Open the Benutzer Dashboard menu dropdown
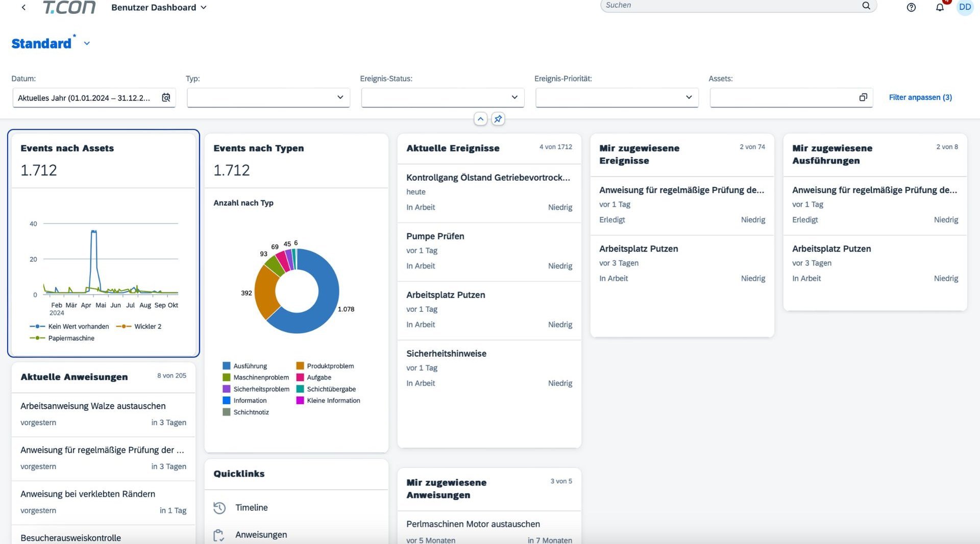980x544 pixels. click(x=159, y=7)
